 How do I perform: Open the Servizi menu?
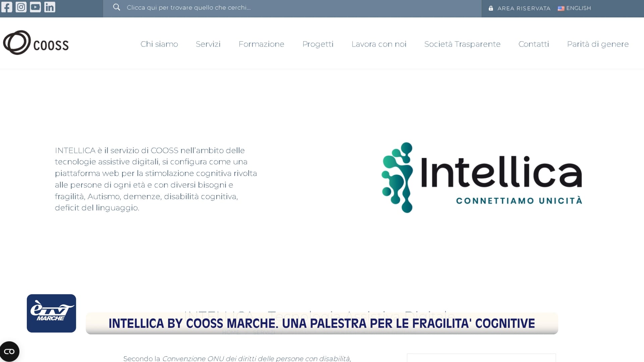coord(208,44)
